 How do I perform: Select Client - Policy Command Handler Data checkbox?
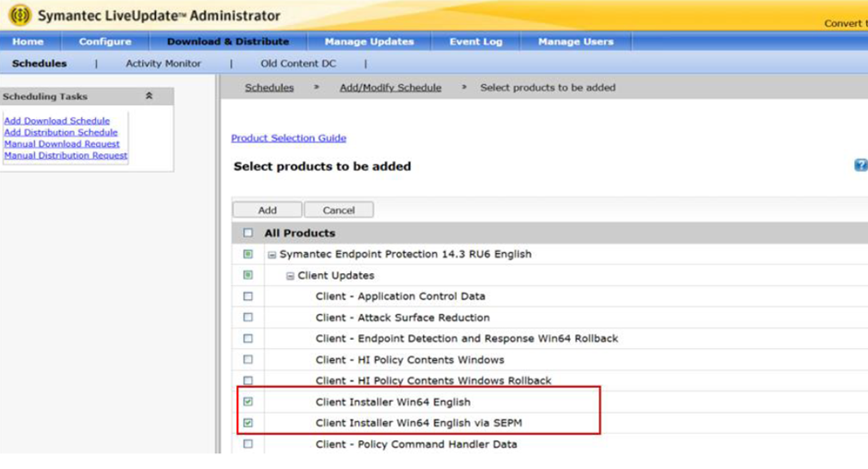(247, 445)
